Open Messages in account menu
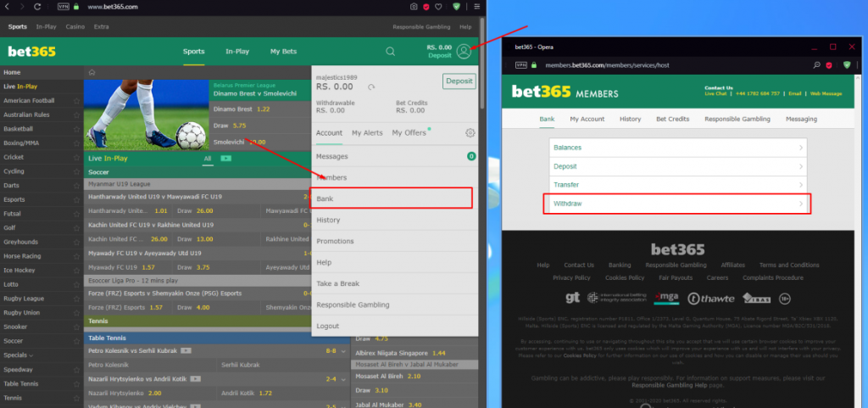Screen dimensions: 868x408 point(395,157)
